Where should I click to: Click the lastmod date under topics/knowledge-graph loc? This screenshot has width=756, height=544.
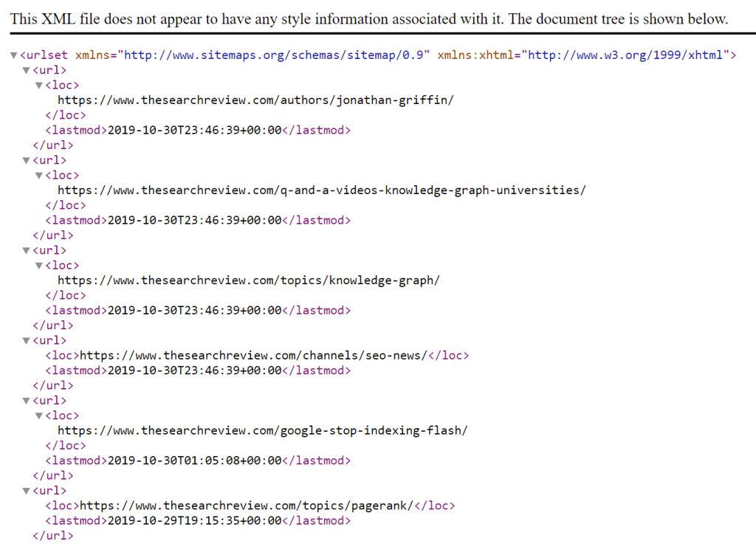click(x=194, y=310)
